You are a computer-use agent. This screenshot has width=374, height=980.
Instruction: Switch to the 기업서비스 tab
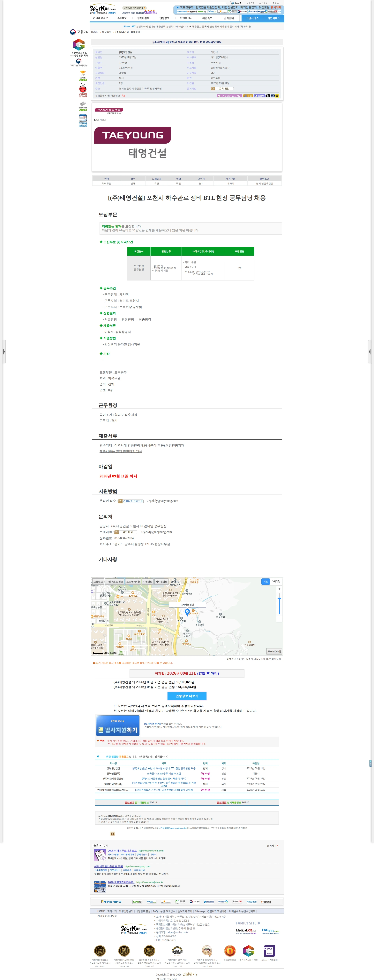[x=252, y=18]
